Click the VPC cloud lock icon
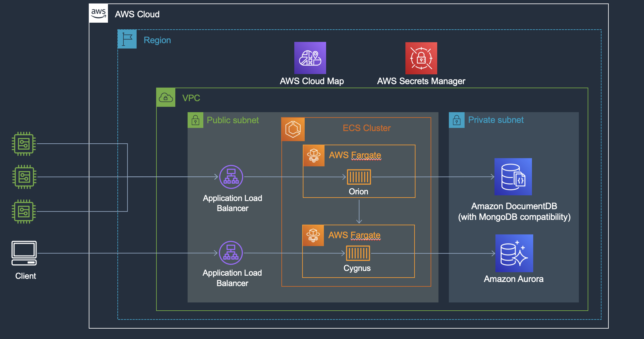 166,97
